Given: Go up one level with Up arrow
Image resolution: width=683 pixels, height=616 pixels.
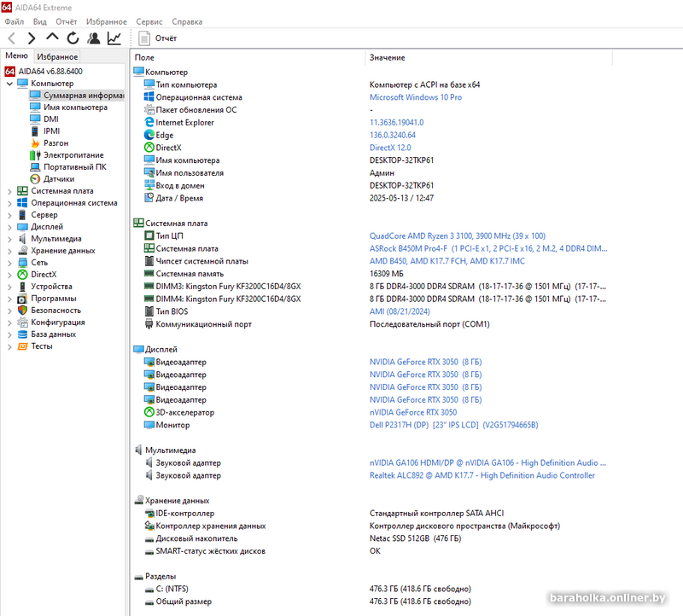Looking at the screenshot, I should [x=52, y=38].
